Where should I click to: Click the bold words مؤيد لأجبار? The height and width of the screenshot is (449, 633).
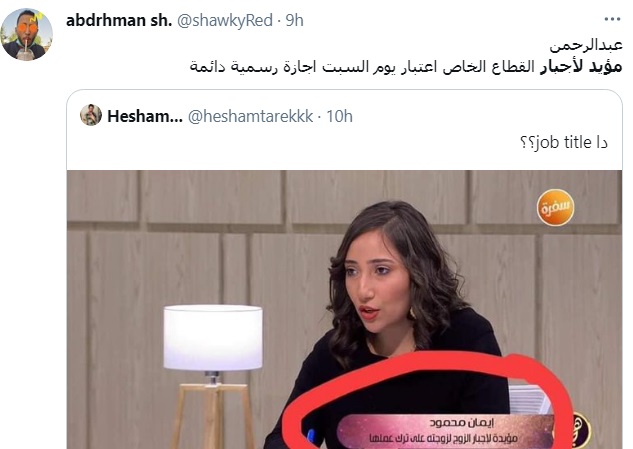581,66
